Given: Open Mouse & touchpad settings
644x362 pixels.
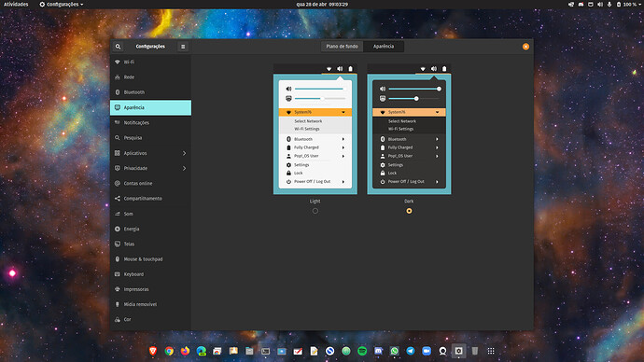Looking at the screenshot, I should [150, 259].
